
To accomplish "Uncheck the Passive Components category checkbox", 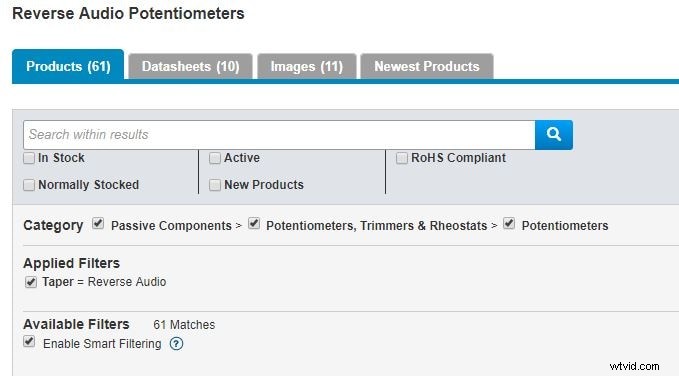I will coord(98,224).
